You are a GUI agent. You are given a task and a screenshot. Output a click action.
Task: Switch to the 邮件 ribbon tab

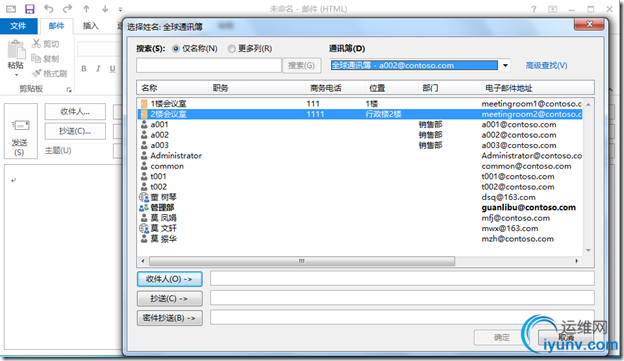[57, 26]
